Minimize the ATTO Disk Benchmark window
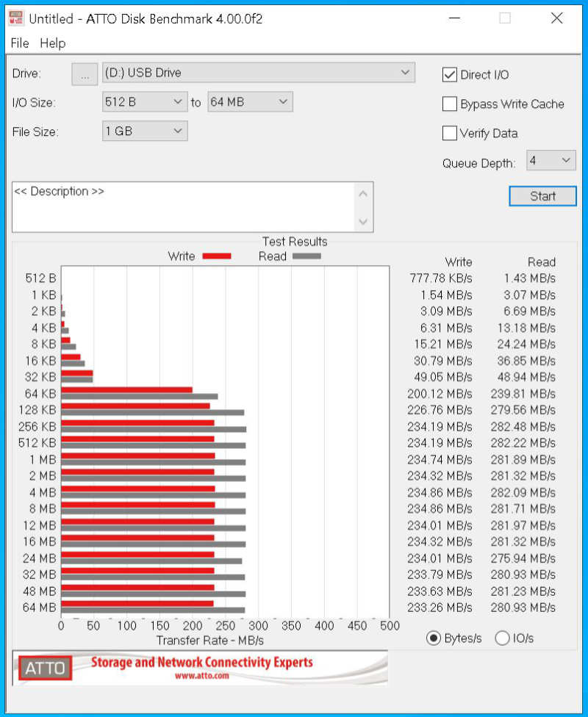The width and height of the screenshot is (588, 717). (454, 18)
